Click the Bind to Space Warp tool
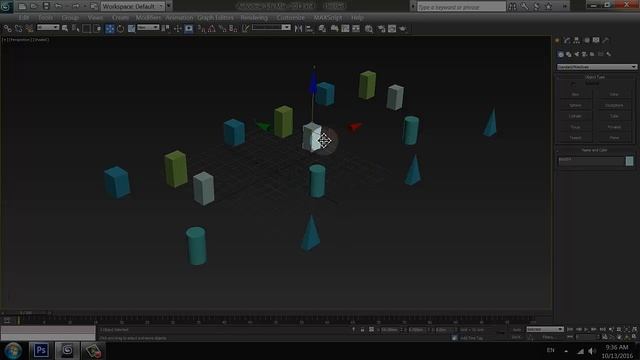The height and width of the screenshot is (360, 640). pyautogui.click(x=29, y=29)
